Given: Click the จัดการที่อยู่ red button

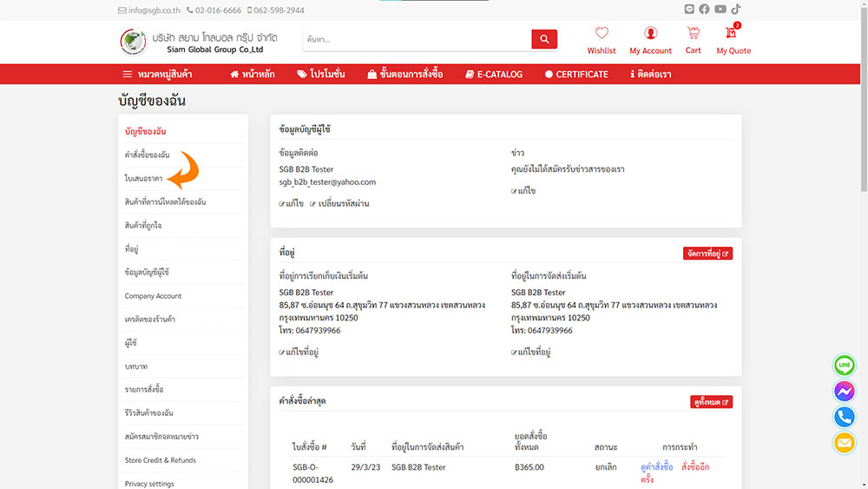Looking at the screenshot, I should (x=707, y=254).
